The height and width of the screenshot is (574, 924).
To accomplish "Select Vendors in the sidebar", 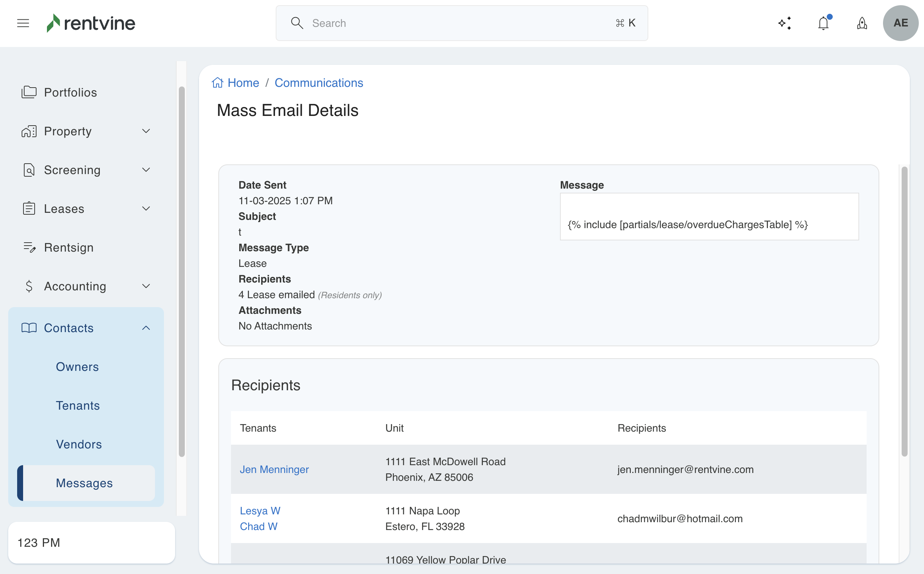I will (79, 444).
